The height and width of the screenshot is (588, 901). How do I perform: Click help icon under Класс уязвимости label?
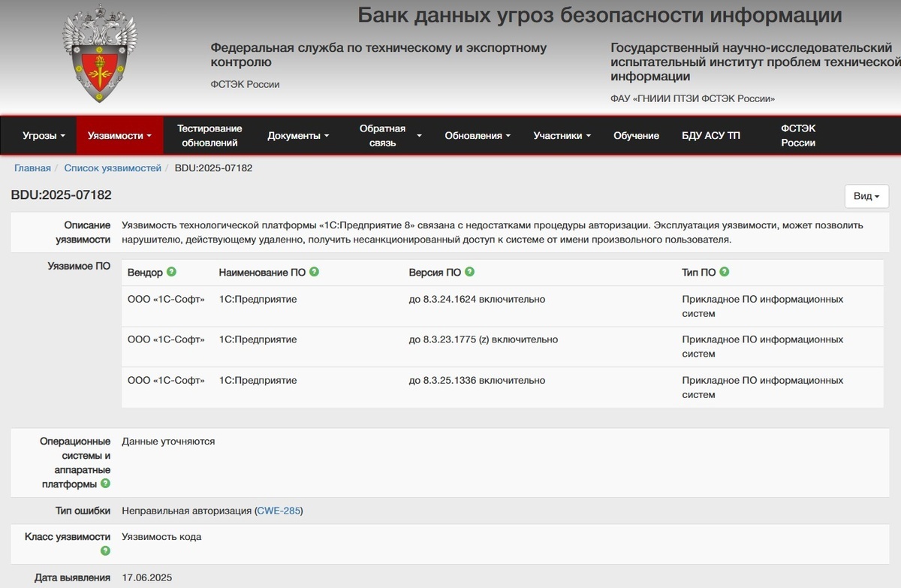(105, 551)
